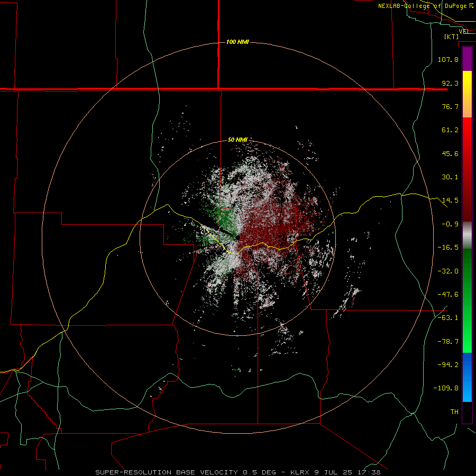Pick the purple segment of the velocity scale
The image size is (476, 476).
pyautogui.click(x=467, y=59)
